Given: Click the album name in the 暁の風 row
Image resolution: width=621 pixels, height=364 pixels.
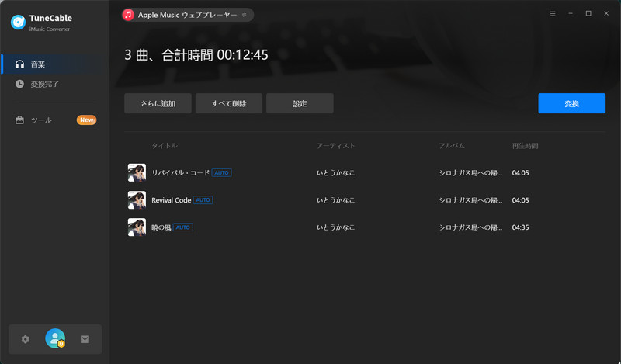Looking at the screenshot, I should point(470,227).
